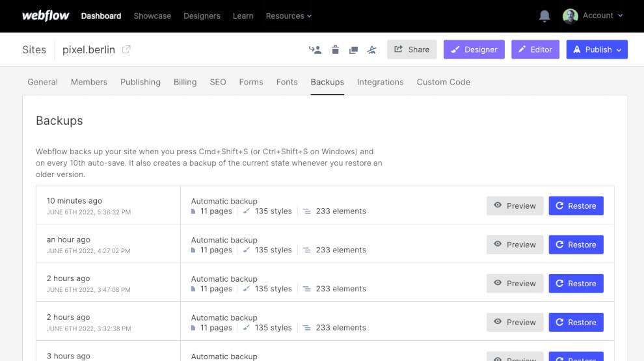Click the Webflow logo
Viewport: 644px width, 361px height.
[46, 16]
